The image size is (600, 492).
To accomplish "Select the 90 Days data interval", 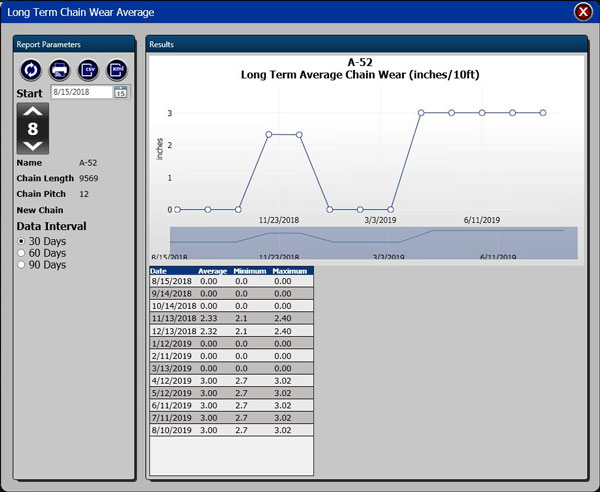I will [22, 265].
